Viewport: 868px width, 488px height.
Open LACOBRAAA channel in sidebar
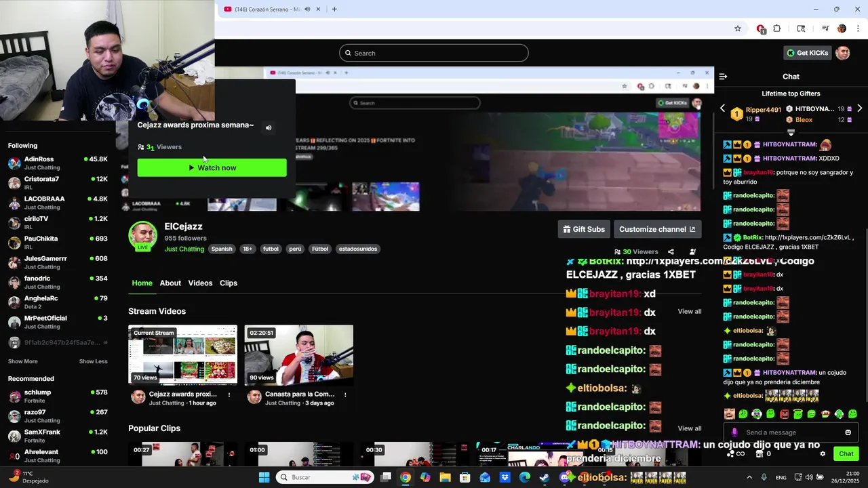[58, 203]
